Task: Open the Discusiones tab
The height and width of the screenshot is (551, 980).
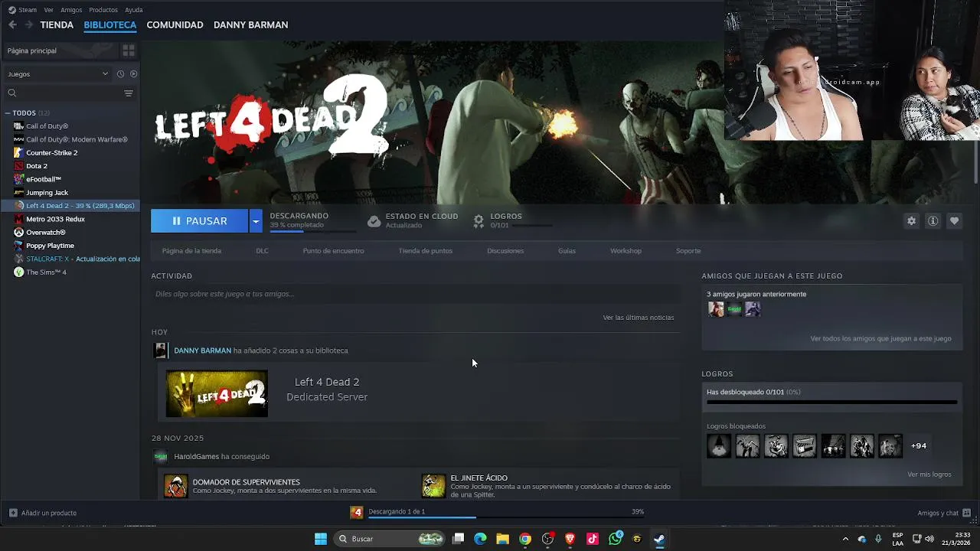Action: pyautogui.click(x=505, y=251)
